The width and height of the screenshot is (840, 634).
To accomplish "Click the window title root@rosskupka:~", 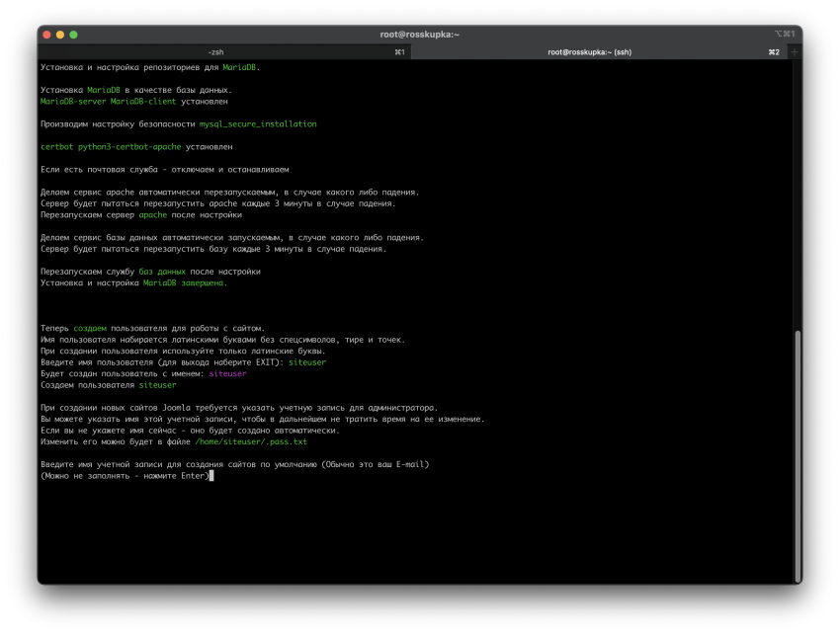I will pyautogui.click(x=419, y=35).
